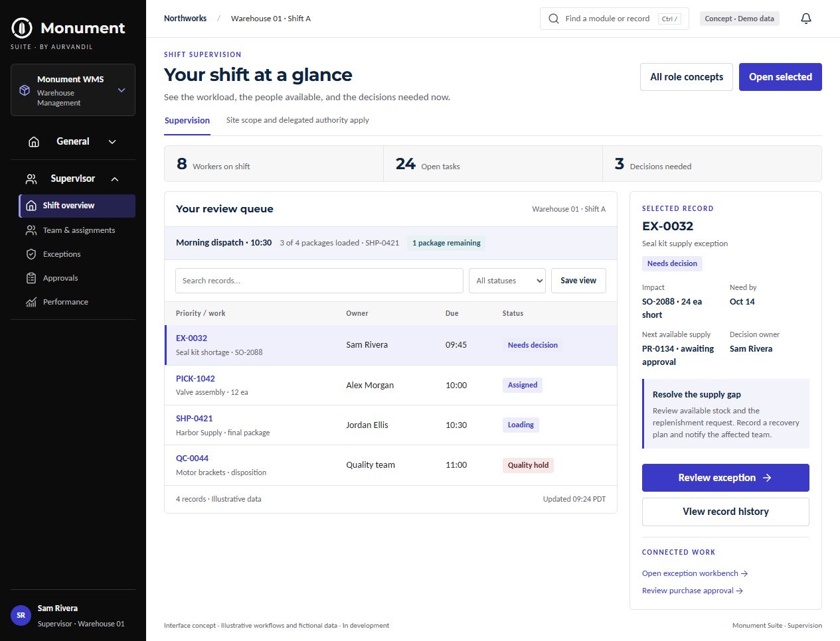Open record PICK-1042 link

[195, 379]
